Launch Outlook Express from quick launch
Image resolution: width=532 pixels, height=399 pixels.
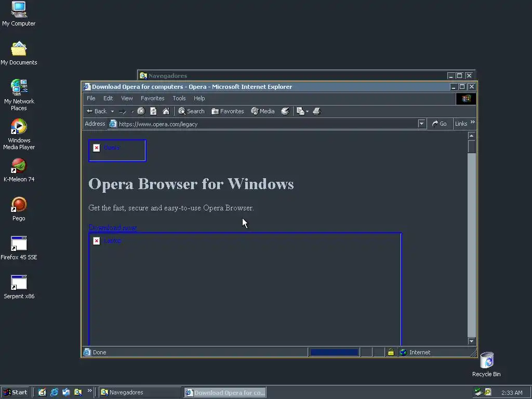[66, 392]
